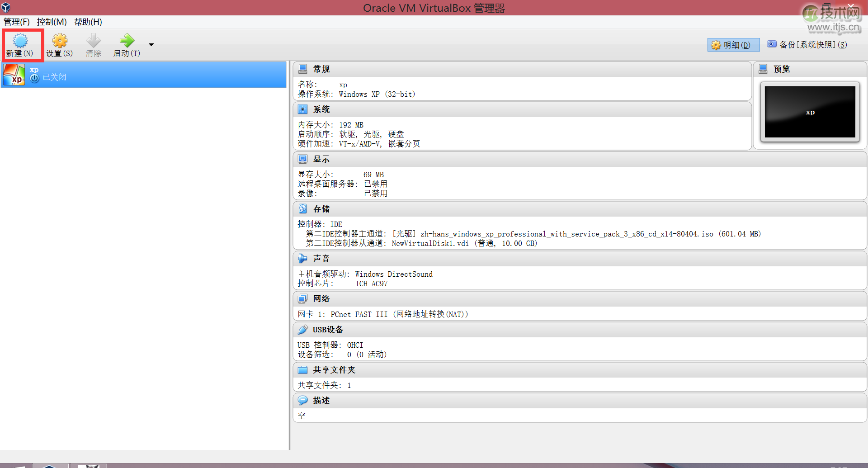Screen dimensions: 868x468
Task: Click the 启动(T) start arrow icon
Action: pyautogui.click(x=126, y=41)
